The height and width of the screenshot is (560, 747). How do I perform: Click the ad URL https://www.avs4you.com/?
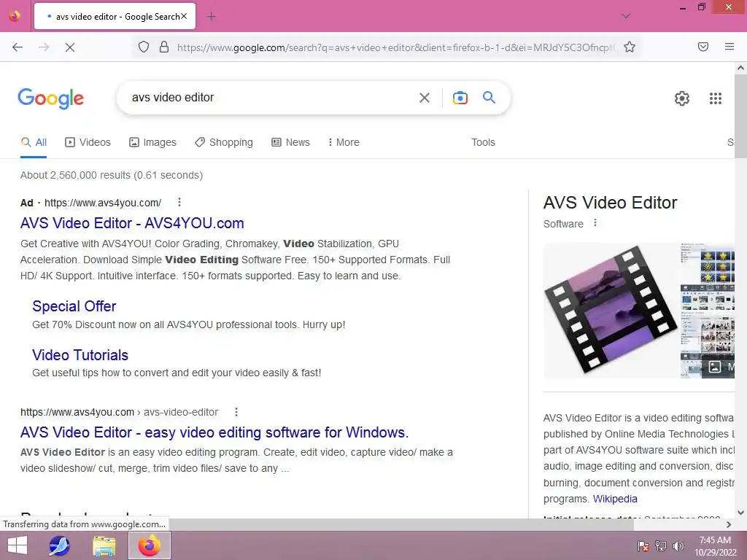[103, 203]
